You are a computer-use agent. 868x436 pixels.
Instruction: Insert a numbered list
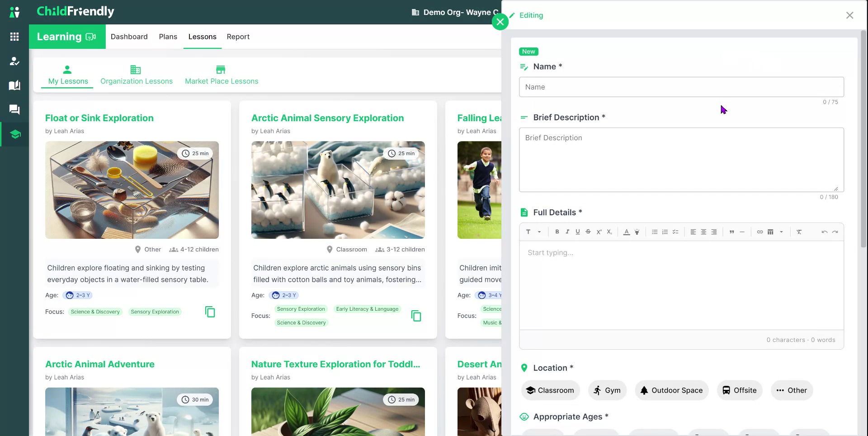pos(665,232)
